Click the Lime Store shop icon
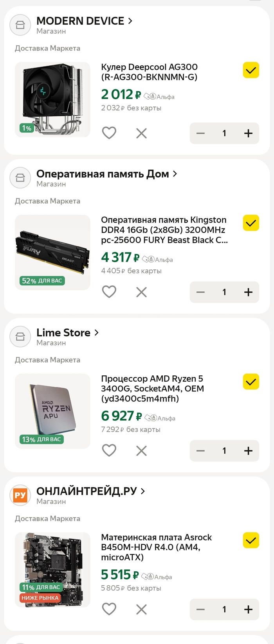 click(x=20, y=337)
